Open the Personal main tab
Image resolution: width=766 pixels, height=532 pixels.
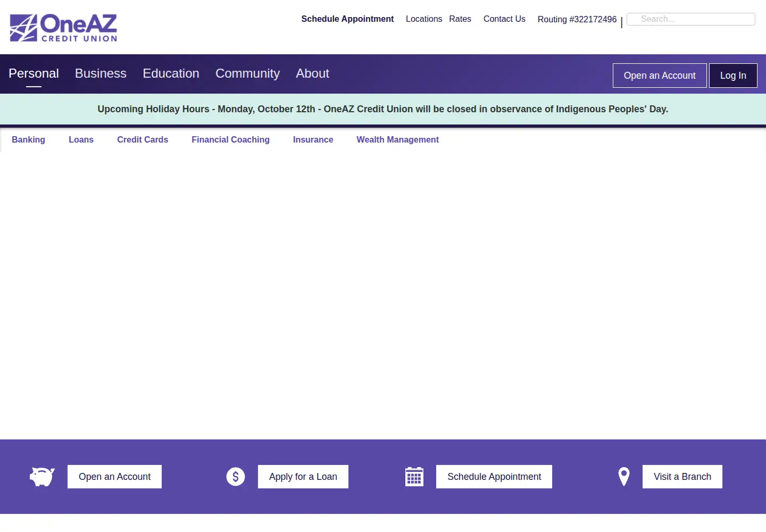coord(34,73)
